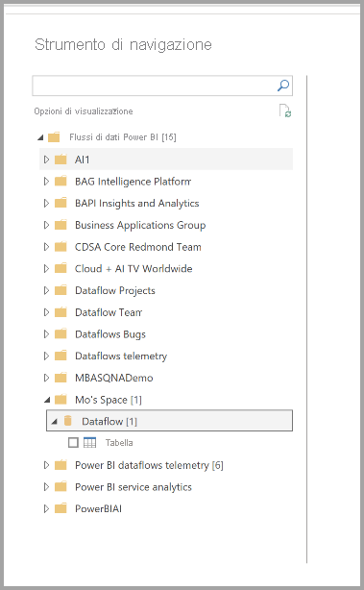Expand Power BI service analytics folder

(x=47, y=487)
